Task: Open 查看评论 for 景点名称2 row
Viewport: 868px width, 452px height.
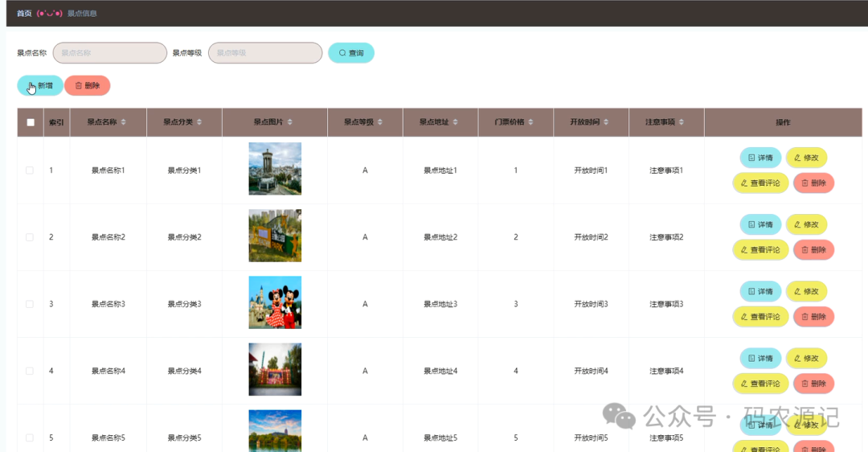Action: pos(760,250)
